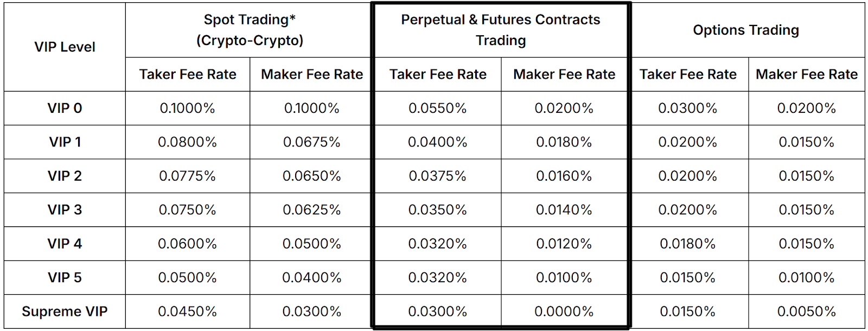
Task: Click the Supreme VIP row label
Action: pos(65,311)
